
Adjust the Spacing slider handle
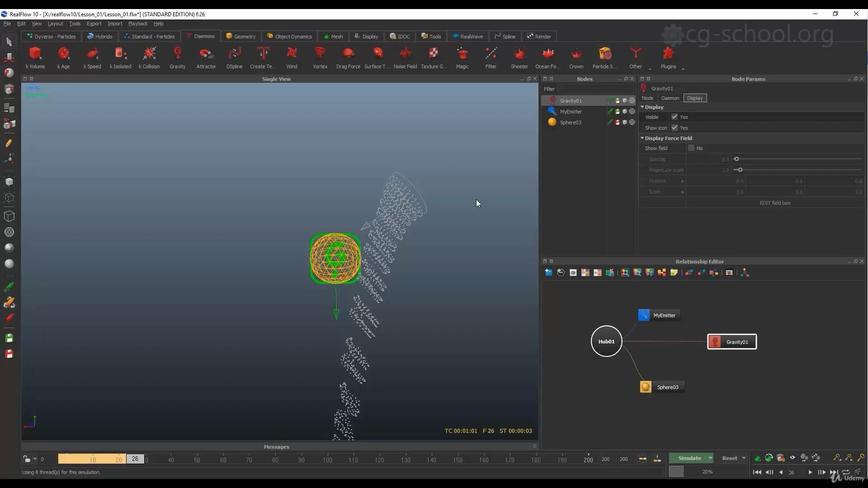pos(736,159)
